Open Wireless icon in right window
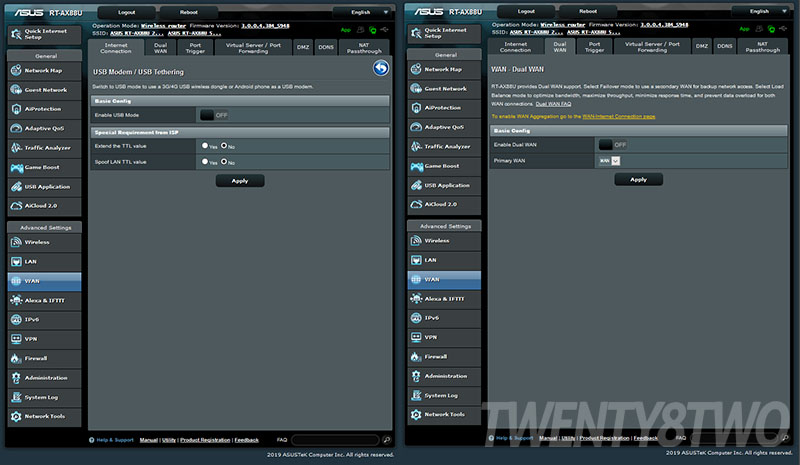Screen dimensions: 800x465 (416, 240)
